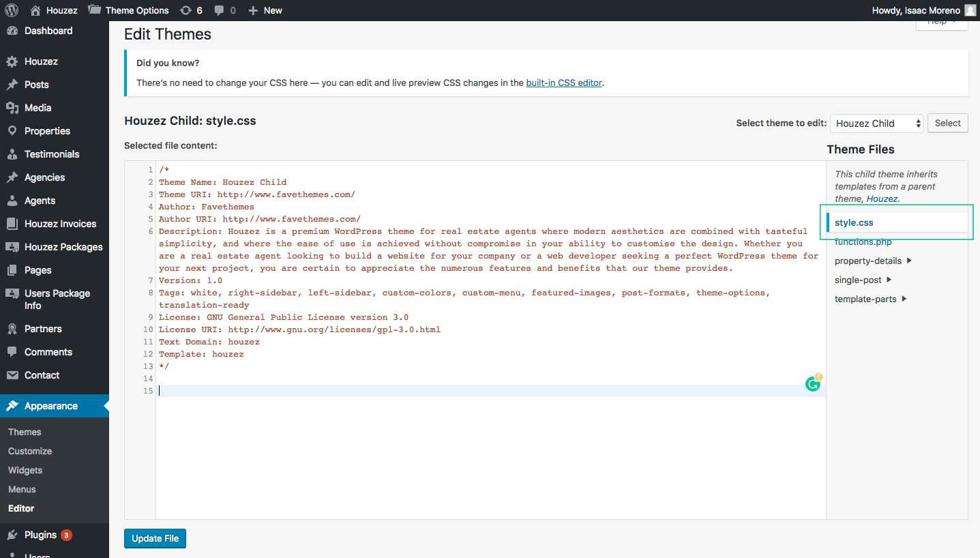Click the Update File button

tap(155, 538)
